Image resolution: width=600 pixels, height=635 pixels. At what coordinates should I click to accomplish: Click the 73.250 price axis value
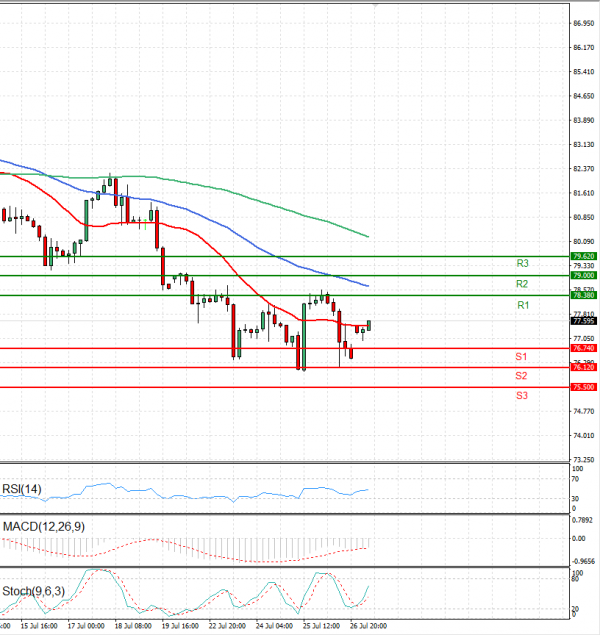click(x=584, y=460)
